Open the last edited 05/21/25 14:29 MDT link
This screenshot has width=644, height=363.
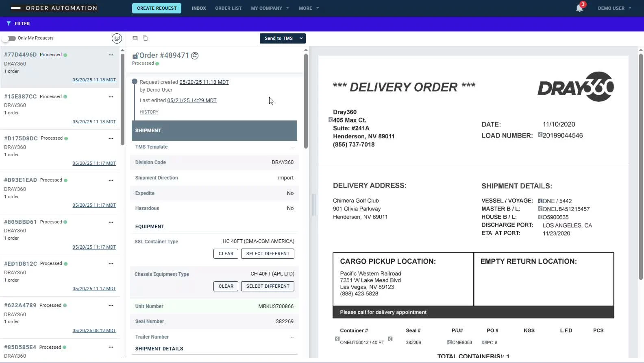pyautogui.click(x=192, y=100)
